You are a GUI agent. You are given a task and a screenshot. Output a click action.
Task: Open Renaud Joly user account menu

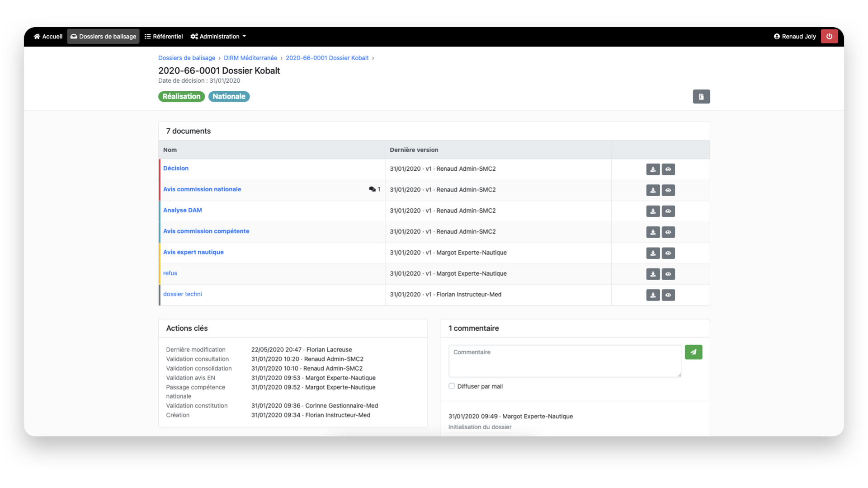click(x=795, y=36)
